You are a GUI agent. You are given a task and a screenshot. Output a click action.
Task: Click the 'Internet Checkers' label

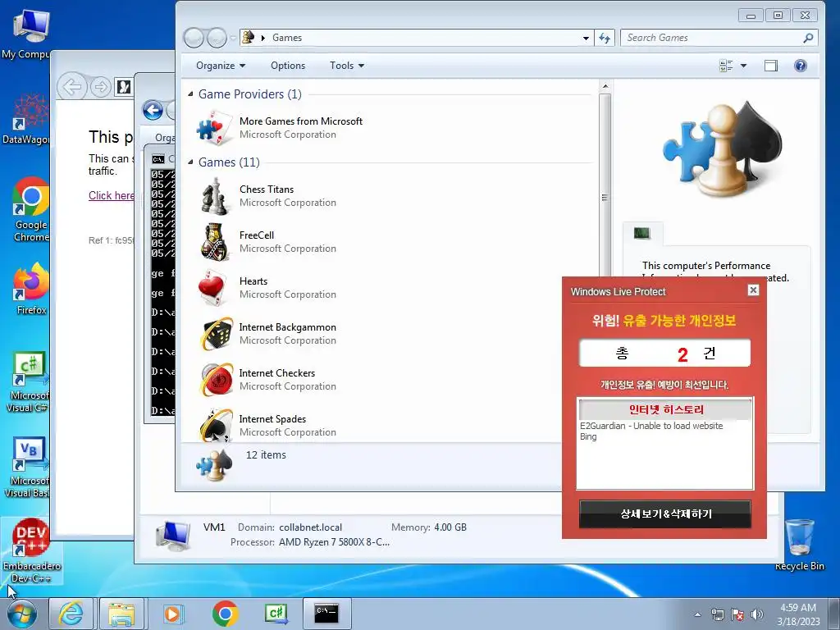(x=277, y=373)
